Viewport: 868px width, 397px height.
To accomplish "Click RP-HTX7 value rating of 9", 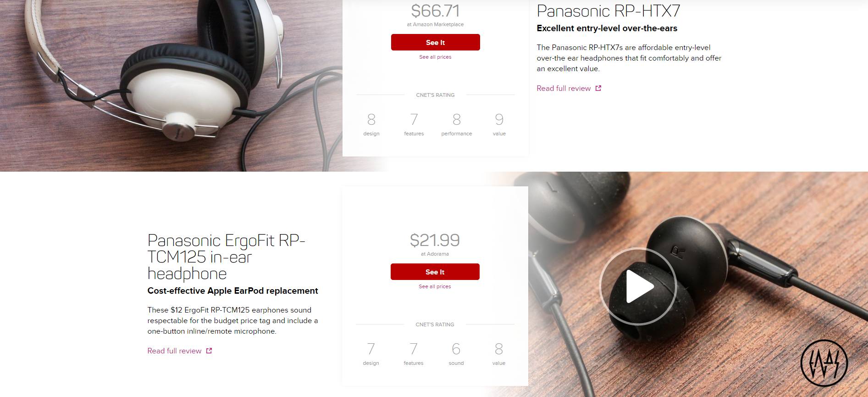I will click(x=499, y=120).
